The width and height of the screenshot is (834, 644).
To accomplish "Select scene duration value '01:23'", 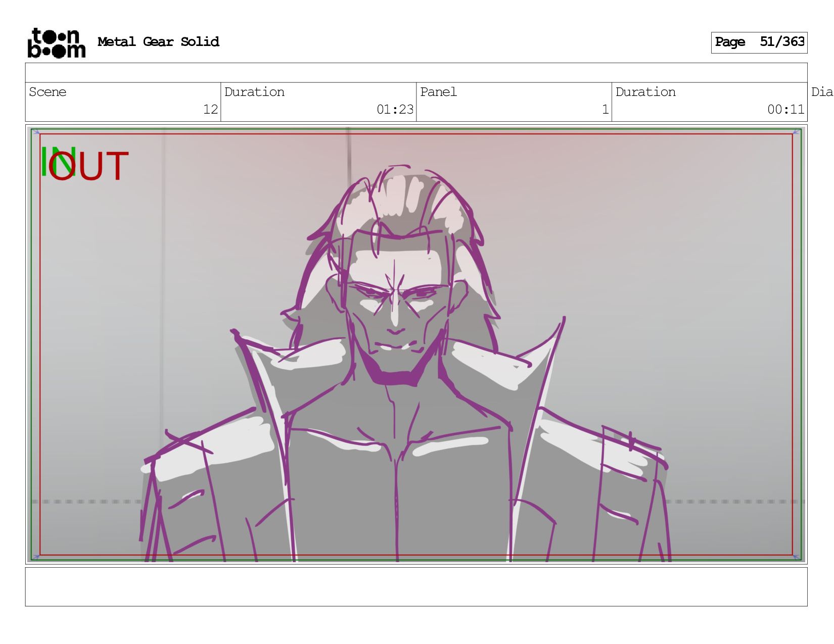I will 395,110.
